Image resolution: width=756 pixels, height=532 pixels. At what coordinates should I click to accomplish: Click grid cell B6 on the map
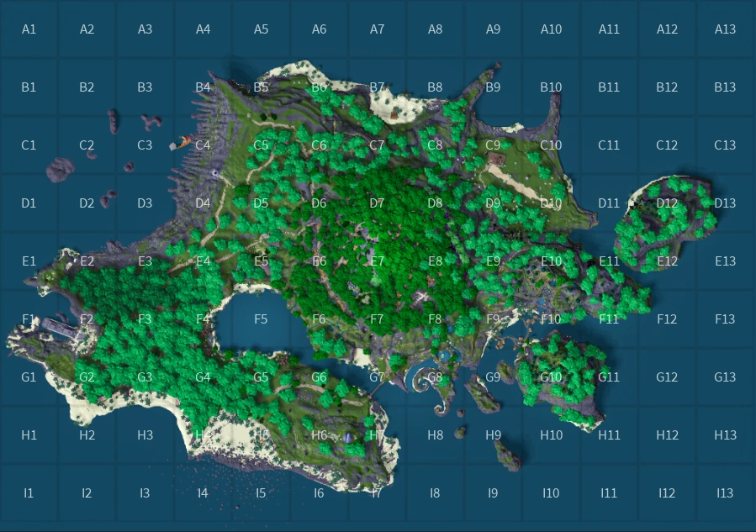click(x=320, y=87)
